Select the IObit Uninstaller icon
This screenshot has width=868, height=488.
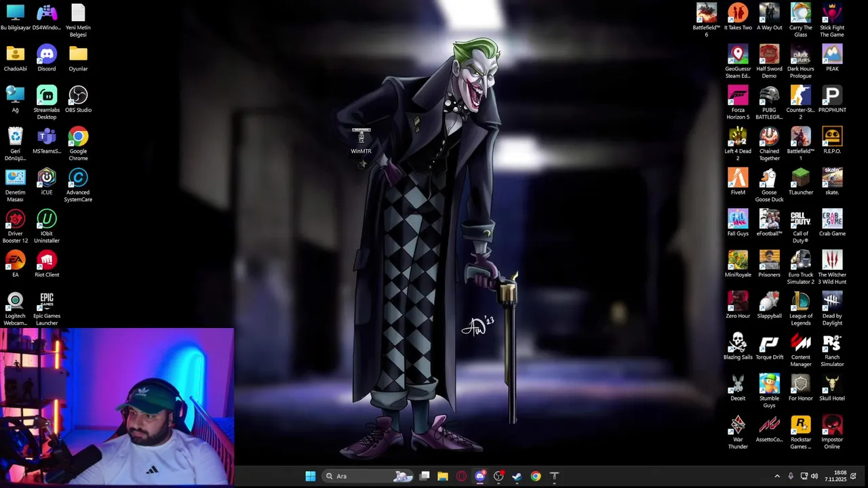(47, 227)
